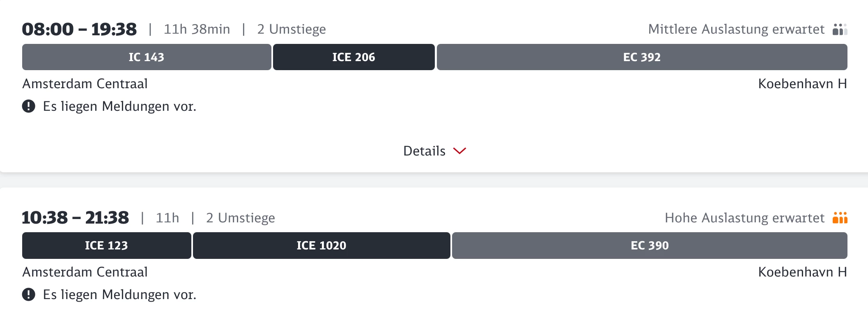Expand Details with the red chevron
This screenshot has height=320, width=868.
[459, 151]
